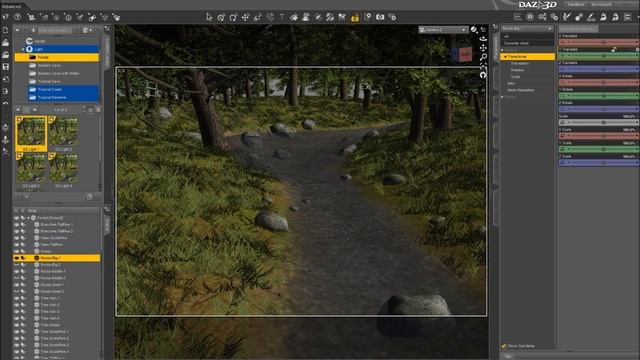640x360 pixels.
Task: Collapse the Forest Ground scene node
Action: (x=29, y=218)
